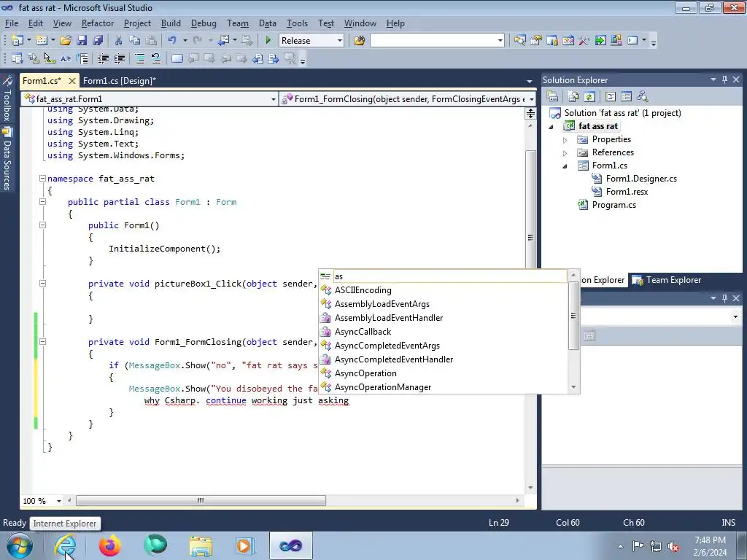The width and height of the screenshot is (747, 560).
Task: Launch Firefox from the Windows taskbar
Action: point(109,545)
